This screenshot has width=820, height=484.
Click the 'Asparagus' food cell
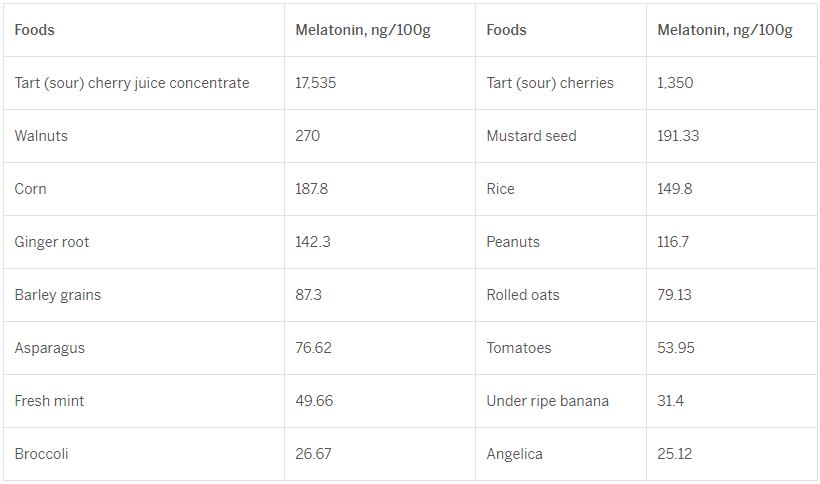tap(50, 348)
